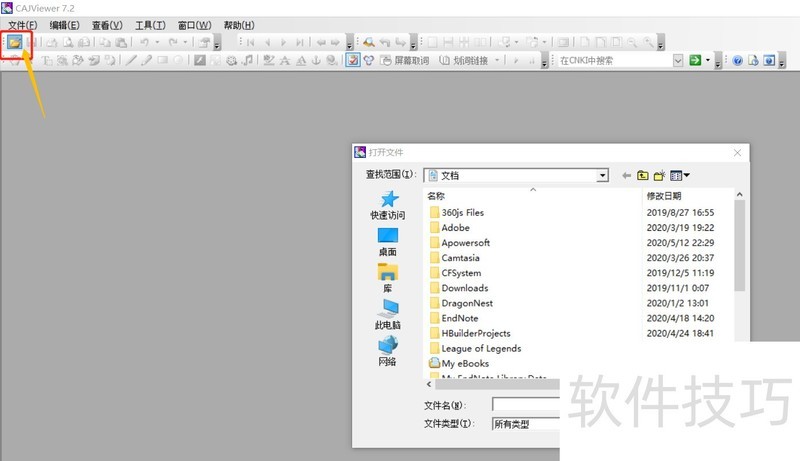Screen dimensions: 800x461
Task: Select Libraries (库) in dialog sidebar
Action: 387,277
